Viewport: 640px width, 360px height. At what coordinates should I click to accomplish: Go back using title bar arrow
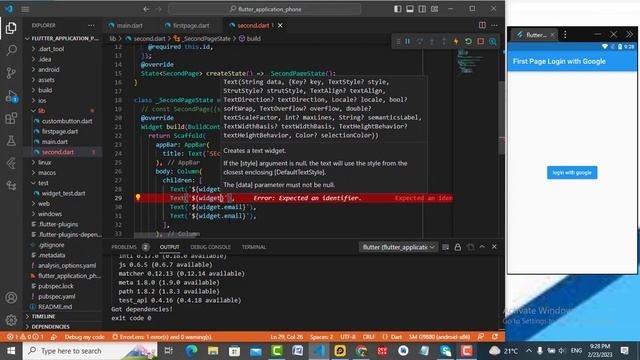point(146,9)
